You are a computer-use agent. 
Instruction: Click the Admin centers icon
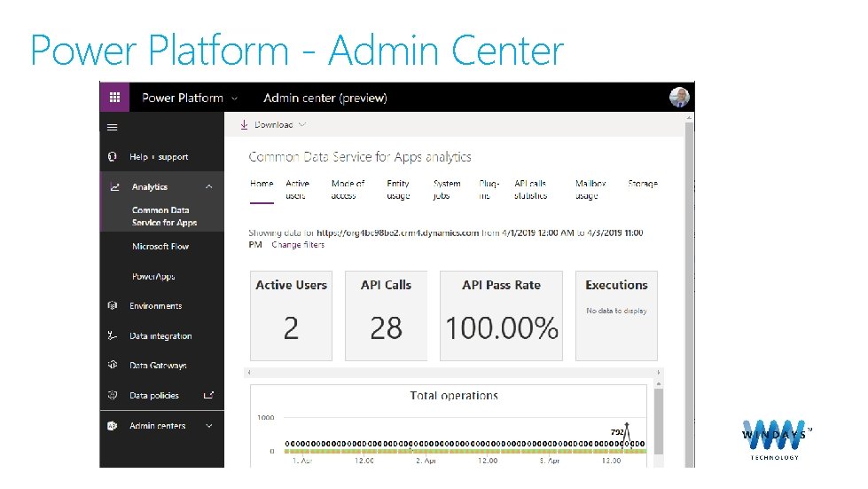[x=113, y=426]
